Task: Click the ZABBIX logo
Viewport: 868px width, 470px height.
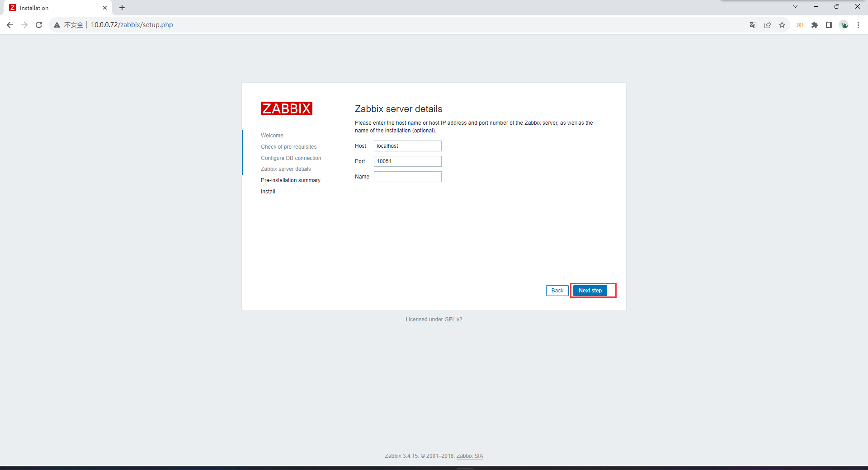Action: click(x=287, y=108)
